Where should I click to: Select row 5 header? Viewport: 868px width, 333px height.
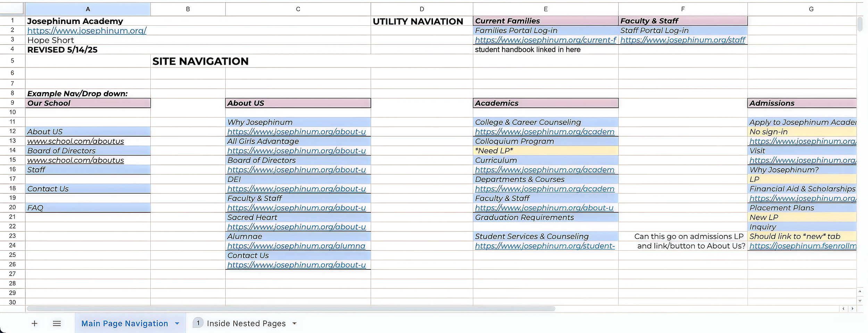(12, 61)
